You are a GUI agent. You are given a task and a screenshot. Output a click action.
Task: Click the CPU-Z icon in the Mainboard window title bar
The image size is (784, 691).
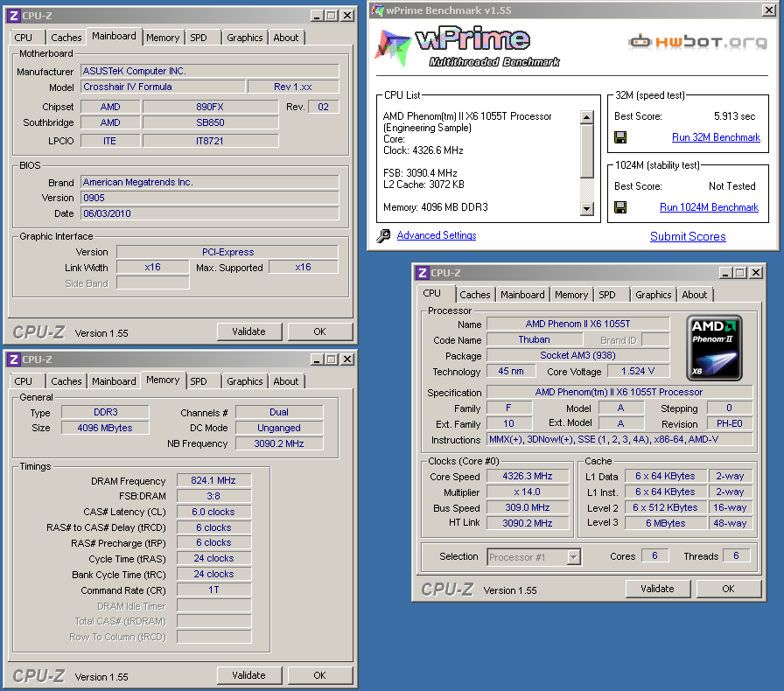click(x=13, y=16)
